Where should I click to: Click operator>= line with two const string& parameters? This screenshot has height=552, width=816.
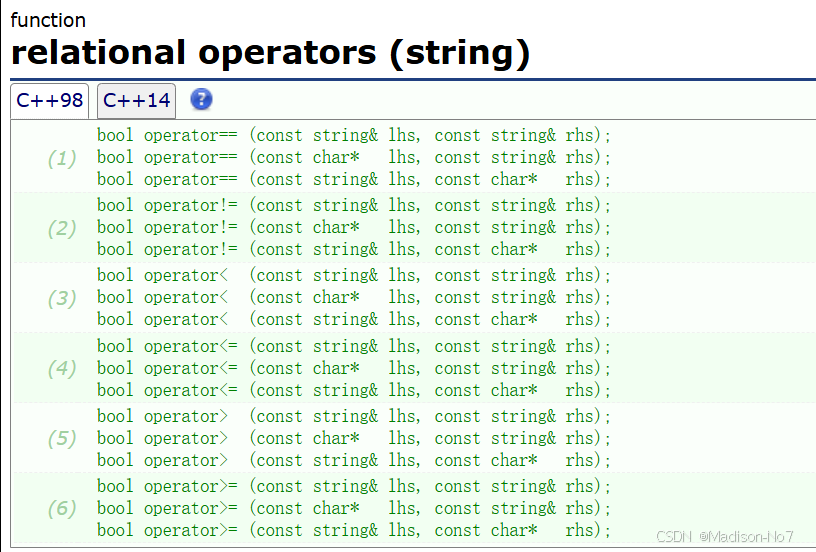(x=354, y=486)
